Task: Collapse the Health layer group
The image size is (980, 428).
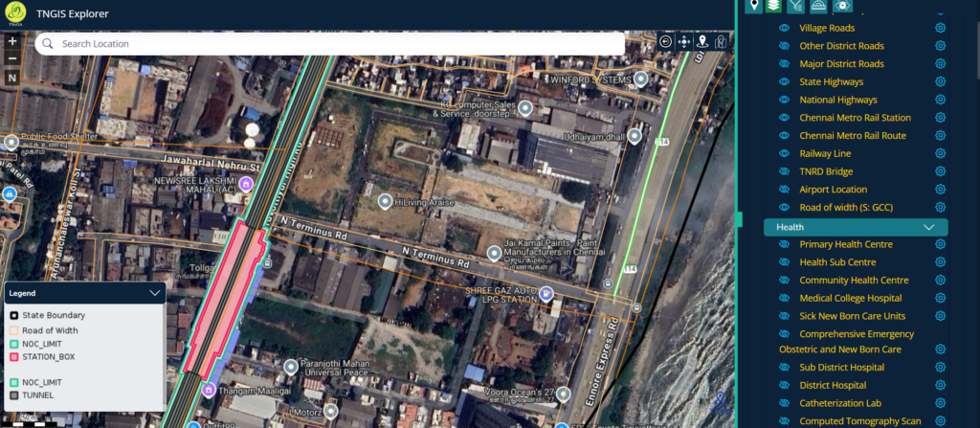Action: point(928,227)
